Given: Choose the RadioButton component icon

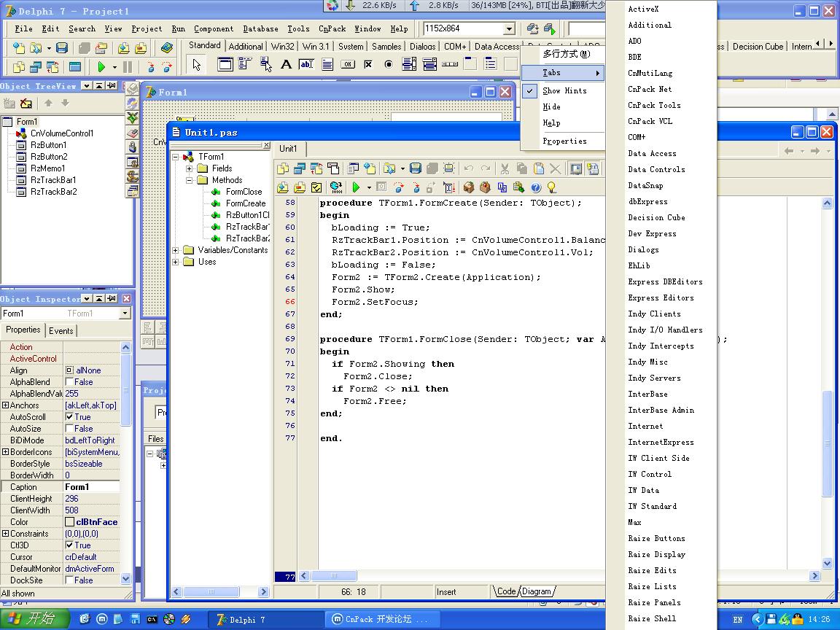Looking at the screenshot, I should (x=389, y=65).
